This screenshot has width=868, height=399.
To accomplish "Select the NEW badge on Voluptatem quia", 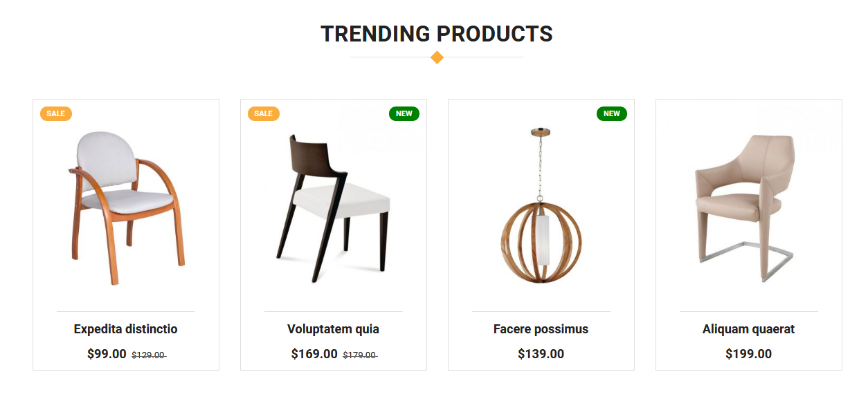I will click(404, 113).
